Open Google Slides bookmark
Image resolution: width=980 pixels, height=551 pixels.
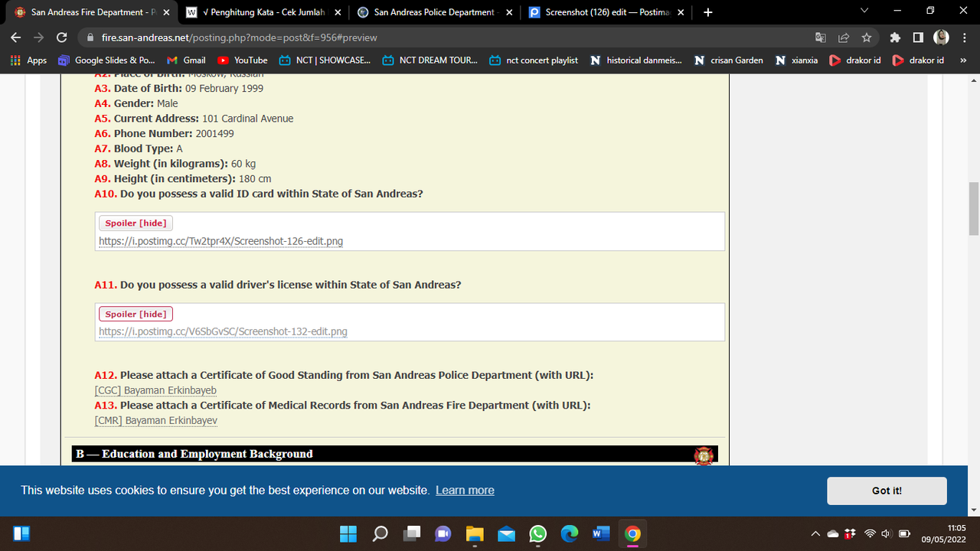click(106, 60)
